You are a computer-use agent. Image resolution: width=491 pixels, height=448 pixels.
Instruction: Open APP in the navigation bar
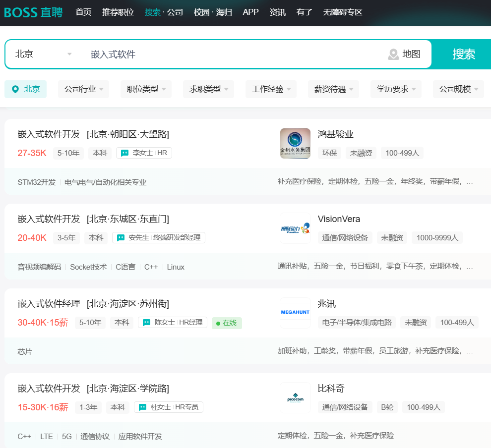pyautogui.click(x=250, y=12)
